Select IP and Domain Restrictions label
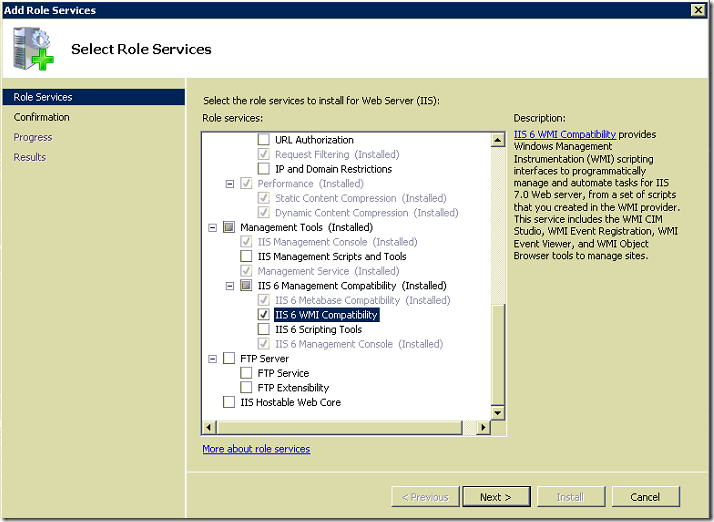Image resolution: width=714 pixels, height=522 pixels. [333, 169]
